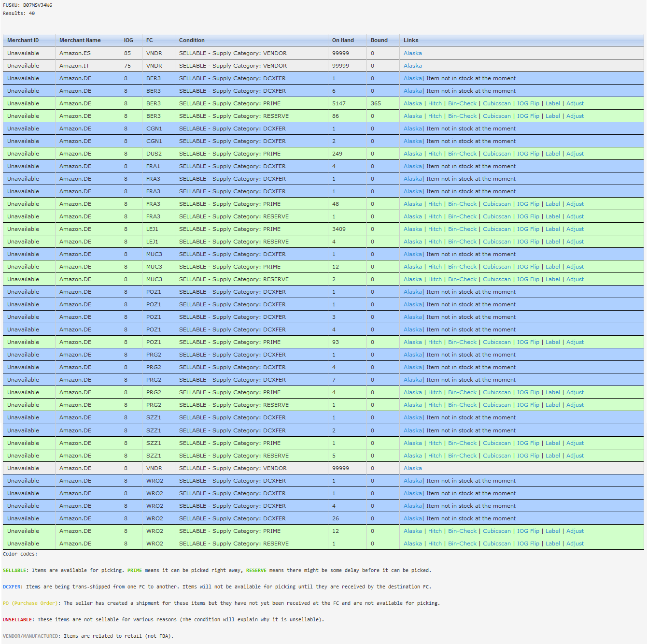Select Adjust for FRA3 RESERVE row
This screenshot has width=647, height=644.
[575, 216]
